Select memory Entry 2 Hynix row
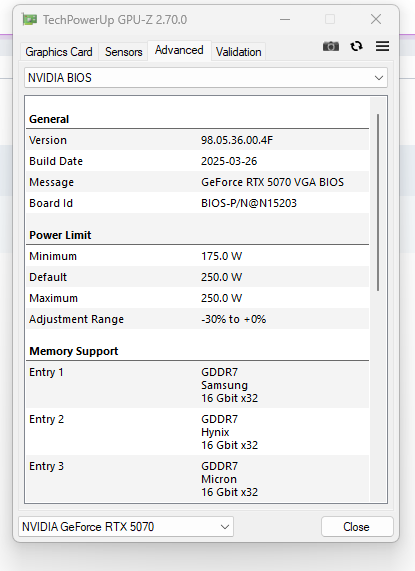Image resolution: width=415 pixels, height=571 pixels. pyautogui.click(x=197, y=432)
